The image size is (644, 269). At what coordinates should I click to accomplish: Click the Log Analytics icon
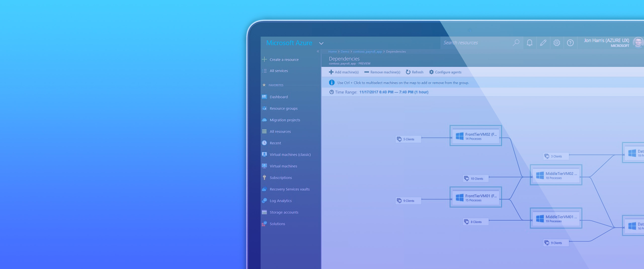(264, 201)
